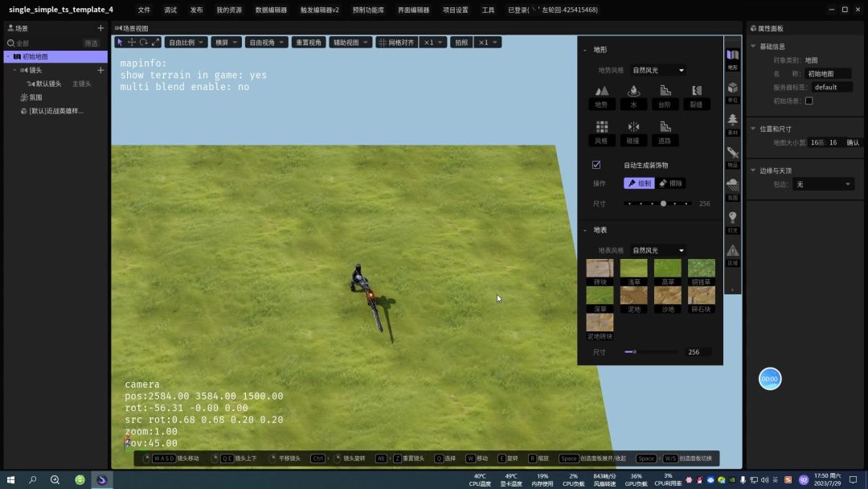This screenshot has width=868, height=489.
Task: Select the rotate tool in scene toolbar
Action: (x=144, y=43)
